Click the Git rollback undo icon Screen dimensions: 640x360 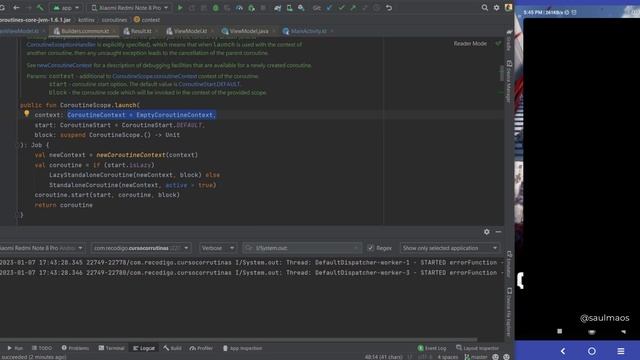pos(389,8)
